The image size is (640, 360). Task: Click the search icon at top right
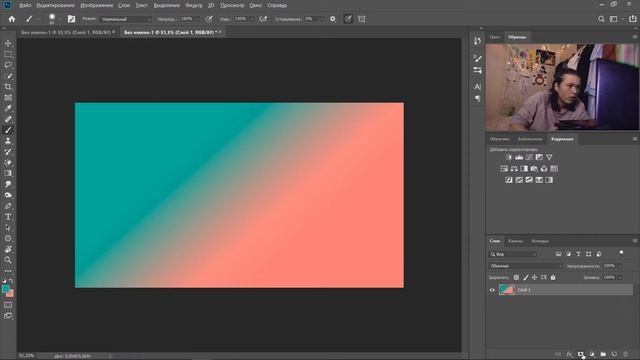(x=601, y=19)
